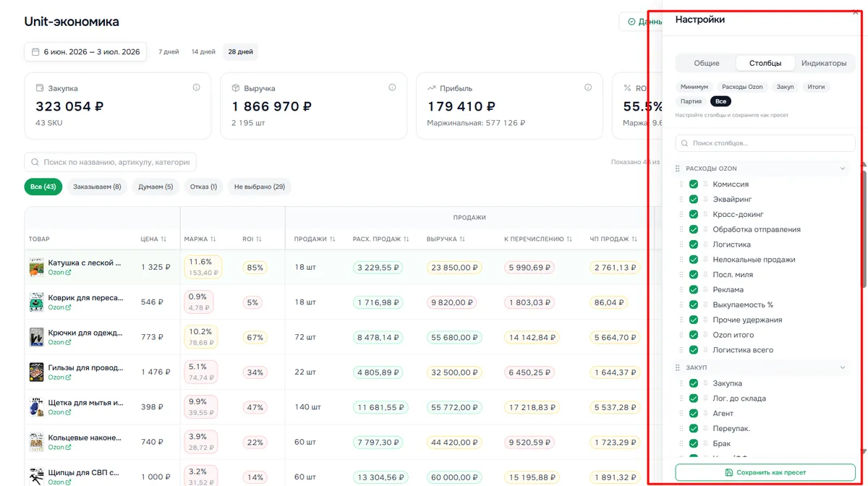
Task: Select the Минимум preset chip
Action: pos(694,87)
